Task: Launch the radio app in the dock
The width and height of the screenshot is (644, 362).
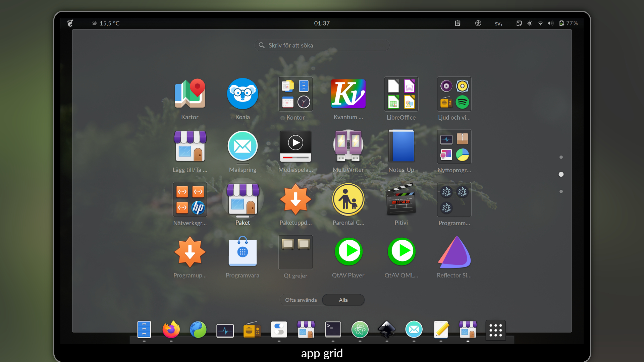Action: tap(252, 330)
